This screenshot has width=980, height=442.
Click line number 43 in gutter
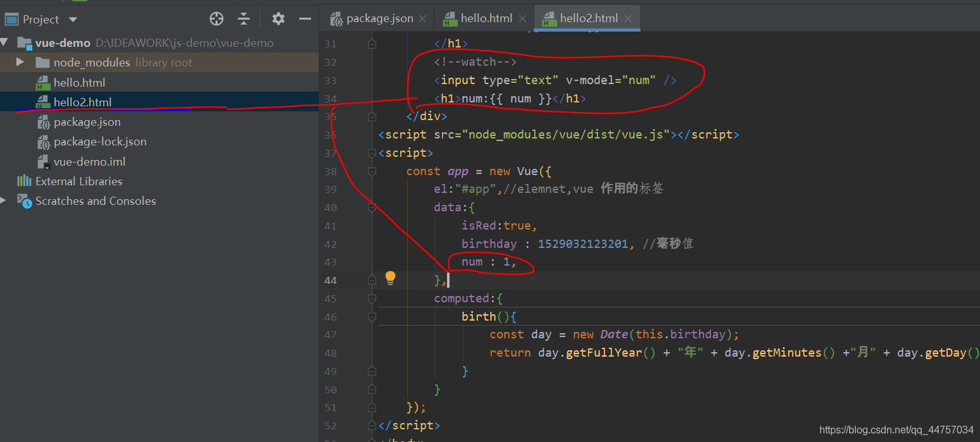coord(330,262)
